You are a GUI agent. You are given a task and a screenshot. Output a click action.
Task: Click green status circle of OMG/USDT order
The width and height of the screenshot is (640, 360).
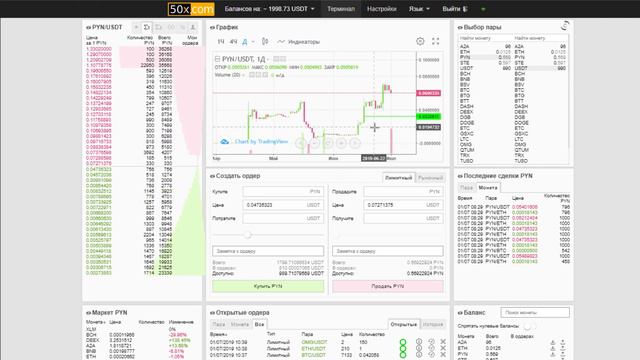(x=403, y=342)
